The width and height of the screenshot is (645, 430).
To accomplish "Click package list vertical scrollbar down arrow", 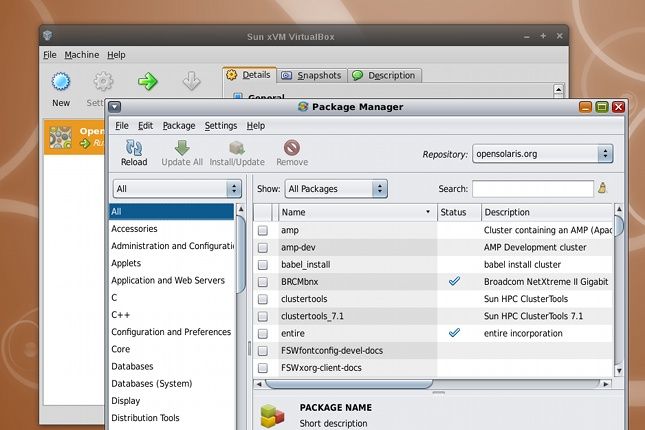I will [x=619, y=371].
